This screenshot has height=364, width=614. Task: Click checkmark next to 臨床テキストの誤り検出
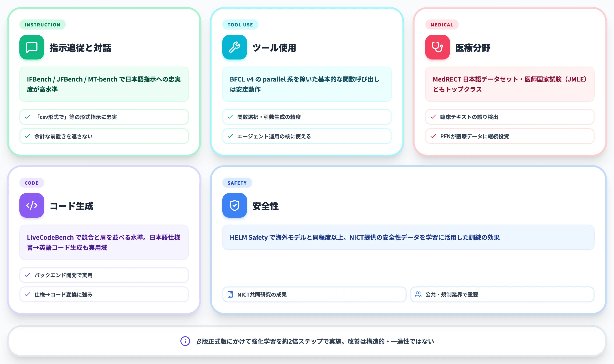pos(433,117)
